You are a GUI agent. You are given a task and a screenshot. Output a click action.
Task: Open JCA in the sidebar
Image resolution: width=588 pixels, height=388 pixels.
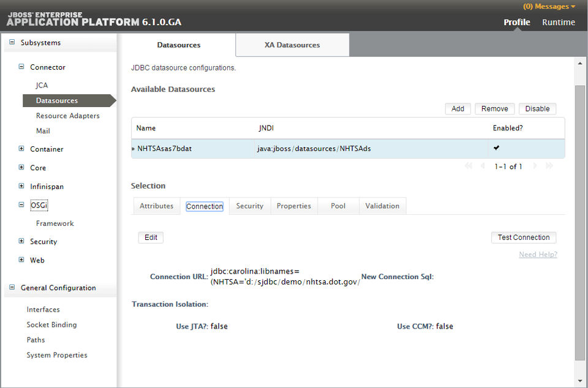[42, 86]
